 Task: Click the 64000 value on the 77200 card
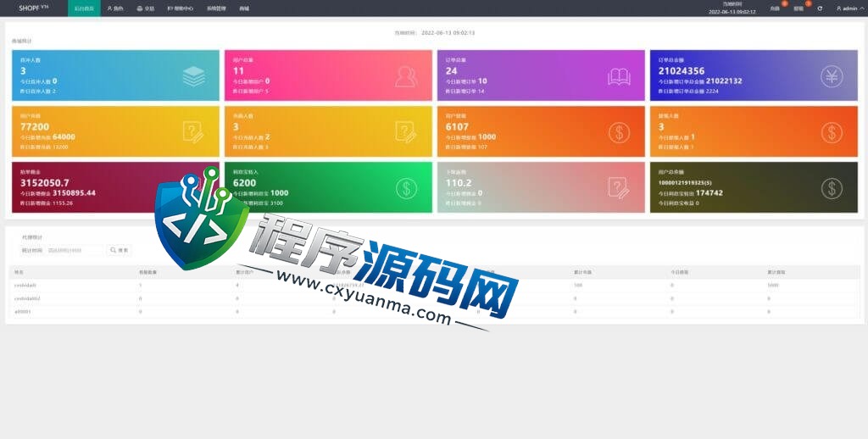coord(64,136)
